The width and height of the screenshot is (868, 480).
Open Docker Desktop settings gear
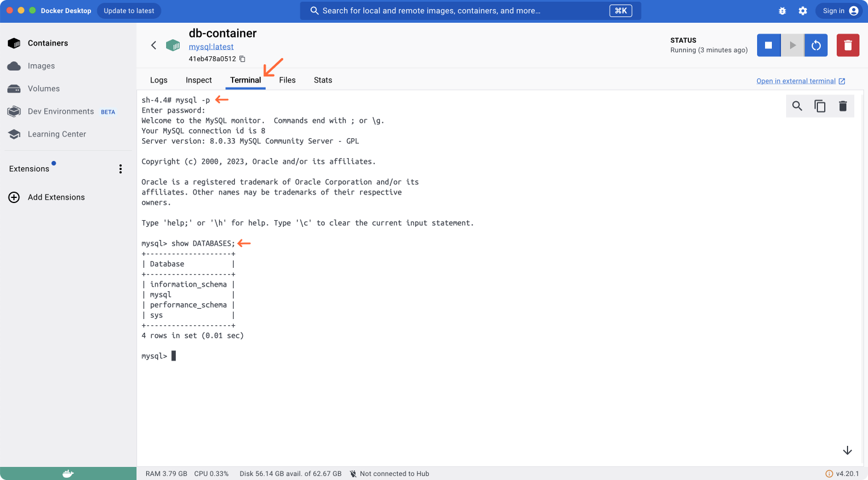tap(803, 10)
